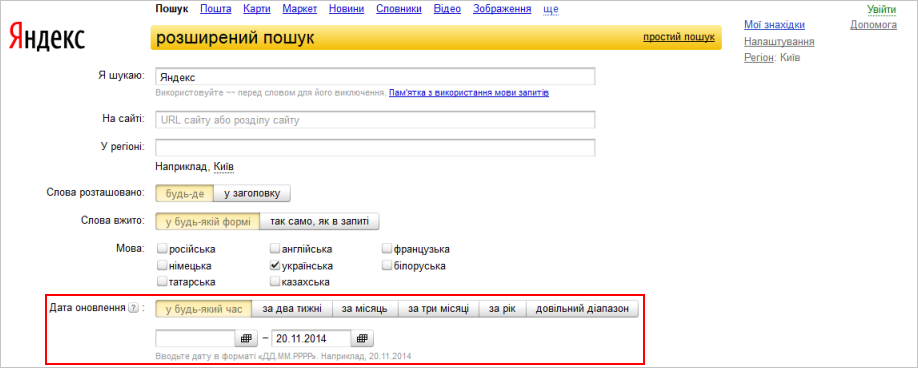Focus the На сайті URL field
Image resolution: width=918 pixels, height=368 pixels.
(375, 119)
